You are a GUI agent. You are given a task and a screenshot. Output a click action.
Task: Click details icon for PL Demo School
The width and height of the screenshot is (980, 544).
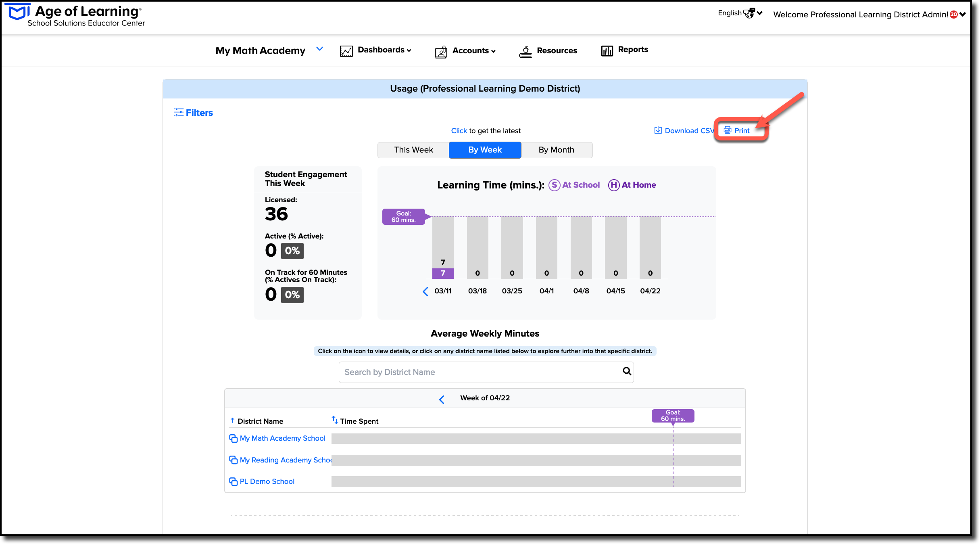pos(233,481)
